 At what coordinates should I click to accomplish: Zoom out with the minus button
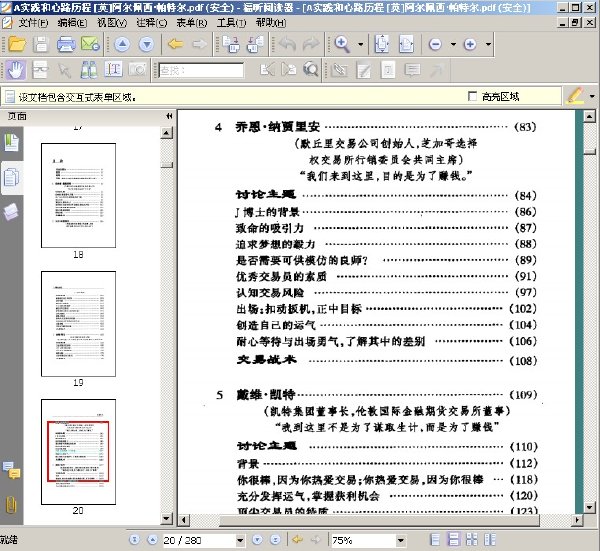(435, 44)
